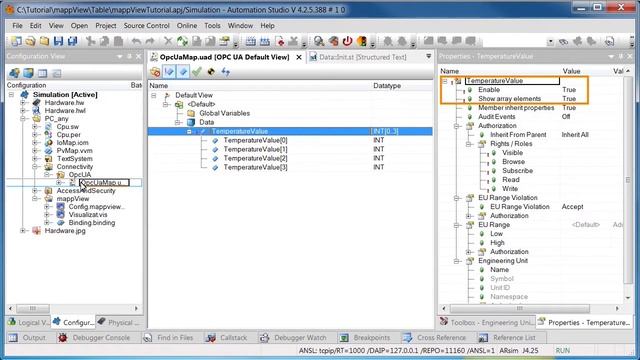The width and height of the screenshot is (640, 360).
Task: Open the Find in Files panel
Action: click(169, 338)
